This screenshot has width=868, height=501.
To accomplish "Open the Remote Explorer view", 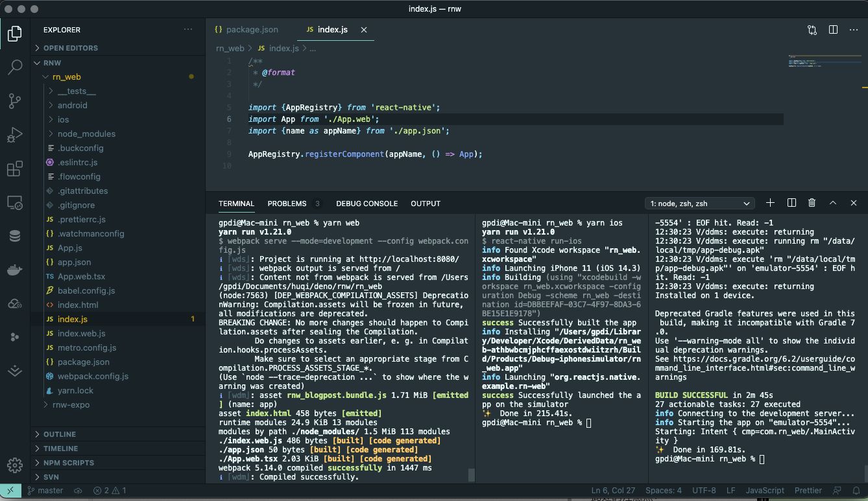I will [14, 203].
